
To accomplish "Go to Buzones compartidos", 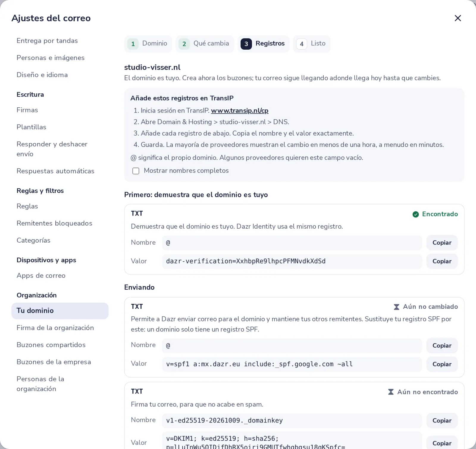I will [60, 345].
